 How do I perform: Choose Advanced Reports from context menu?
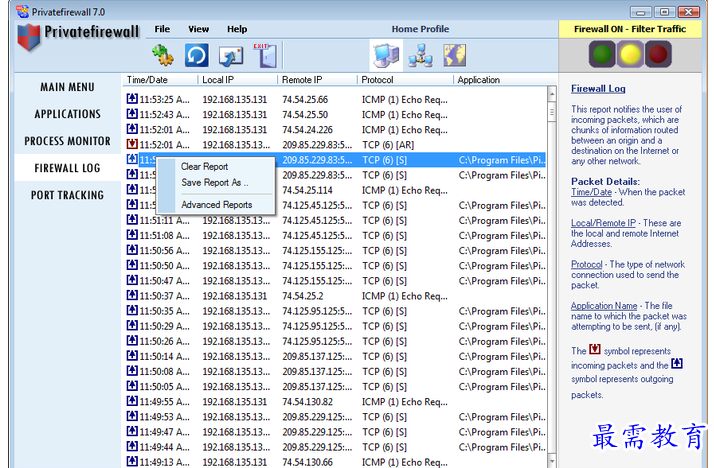(x=215, y=205)
